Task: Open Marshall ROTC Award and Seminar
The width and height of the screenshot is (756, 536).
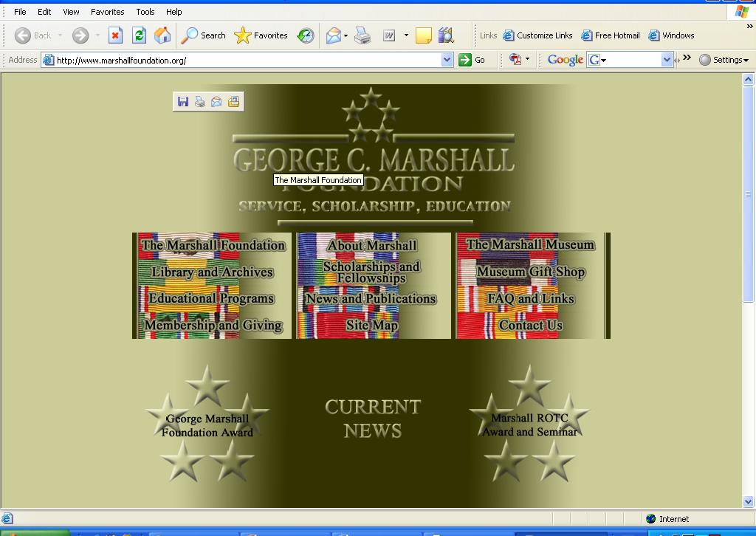Action: pyautogui.click(x=529, y=425)
